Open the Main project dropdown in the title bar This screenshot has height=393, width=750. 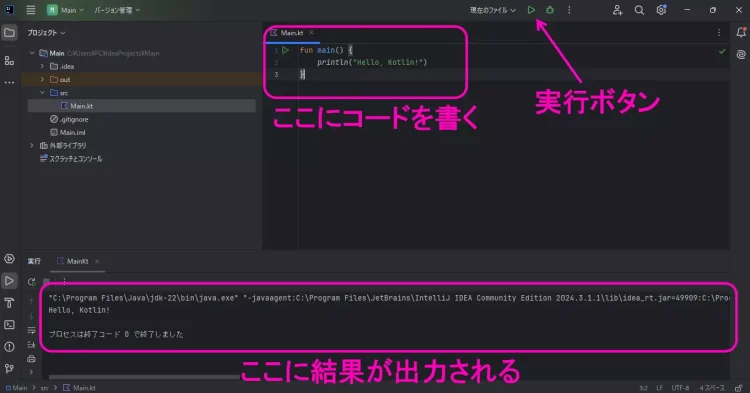(66, 10)
